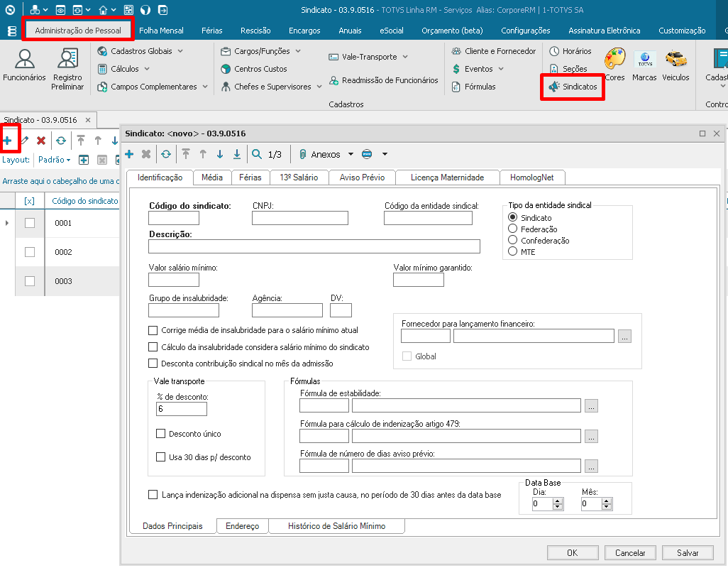Viewport: 728px width, 568px height.
Task: Switch to Endereço bottom tab
Action: (x=243, y=525)
